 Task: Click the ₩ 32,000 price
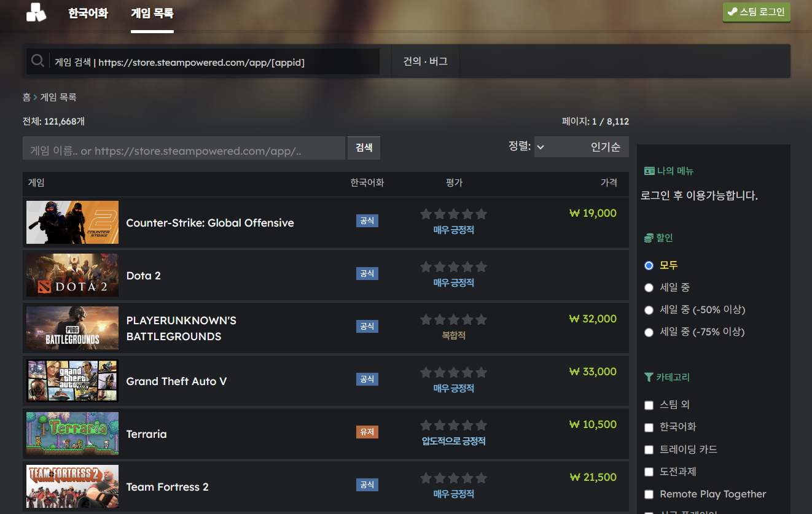(x=593, y=319)
